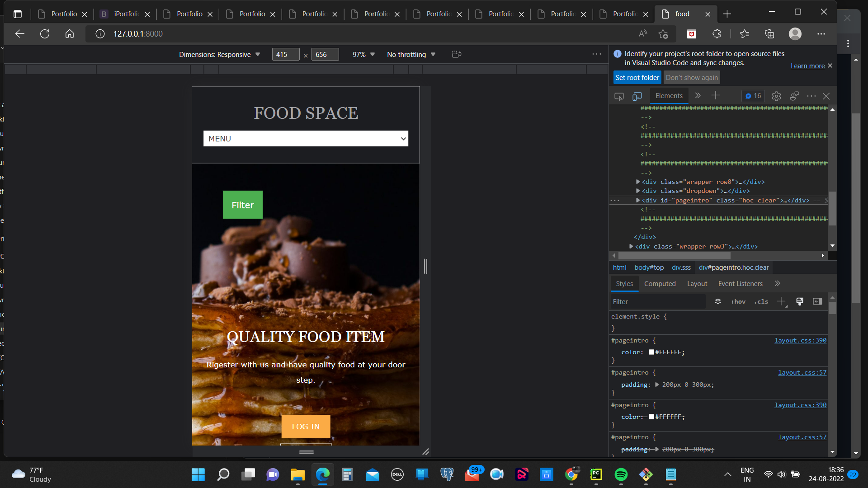Open DevTools settings with the gear icon
Screen dimensions: 868x488
[x=776, y=96]
